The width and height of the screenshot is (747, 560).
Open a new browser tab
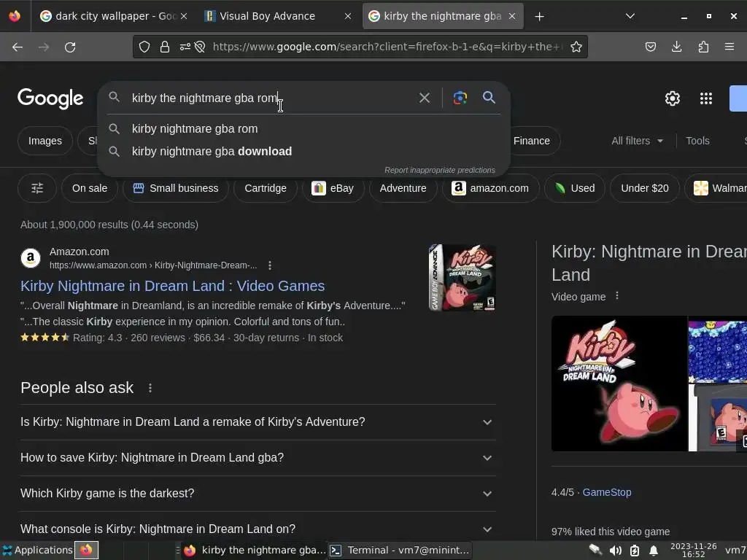[x=539, y=16]
